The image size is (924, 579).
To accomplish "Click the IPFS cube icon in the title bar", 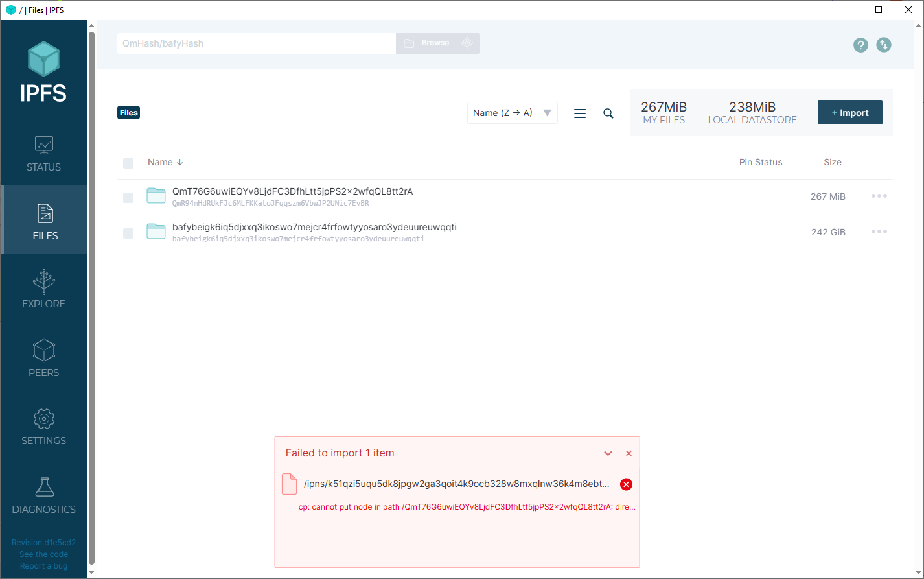I will click(x=10, y=10).
